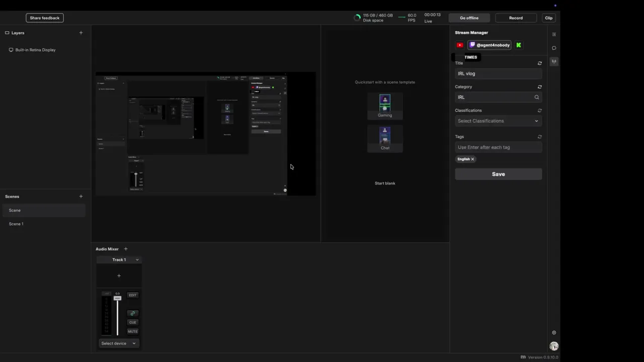Remove the English tag

tap(472, 159)
